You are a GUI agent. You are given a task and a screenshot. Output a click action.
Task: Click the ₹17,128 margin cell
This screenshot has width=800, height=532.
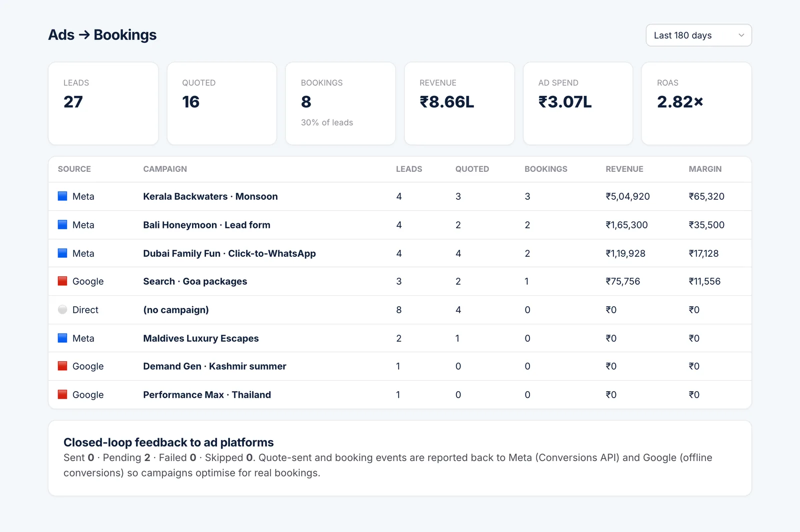click(x=703, y=253)
